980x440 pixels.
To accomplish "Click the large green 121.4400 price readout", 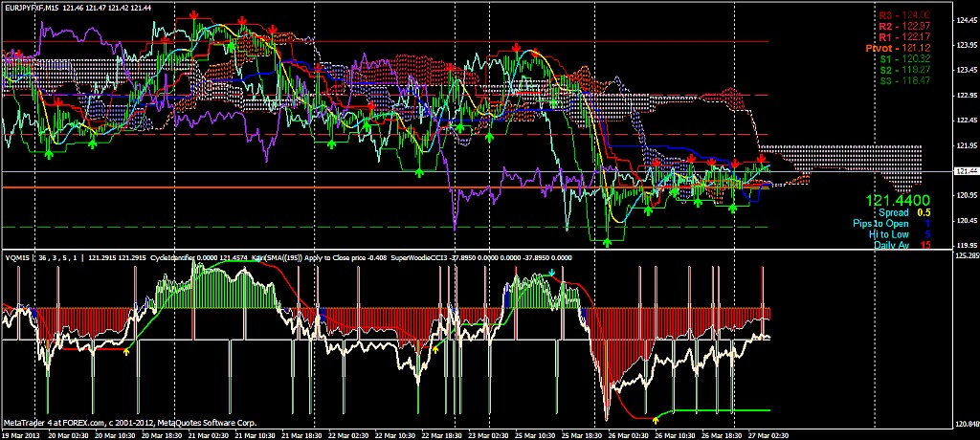I will (x=898, y=200).
